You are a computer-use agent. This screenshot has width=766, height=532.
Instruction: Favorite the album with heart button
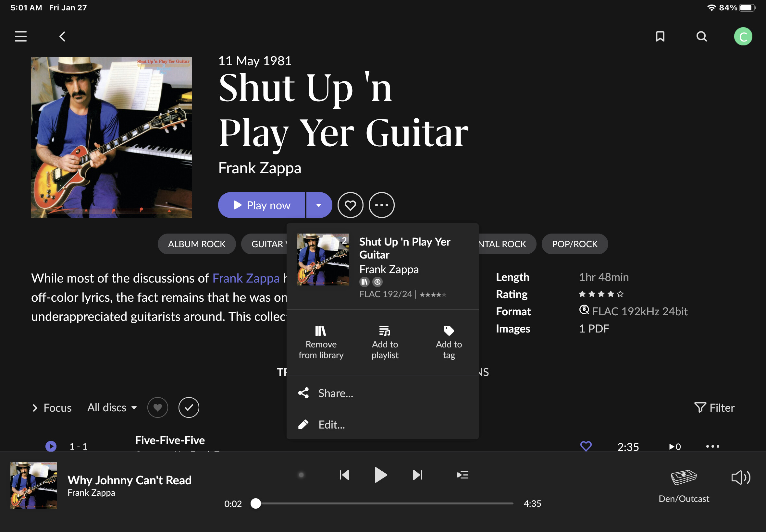(350, 205)
